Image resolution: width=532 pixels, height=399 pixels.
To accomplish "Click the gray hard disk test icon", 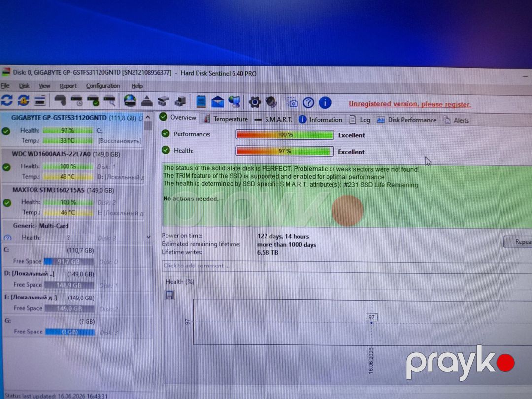I will tap(60, 100).
